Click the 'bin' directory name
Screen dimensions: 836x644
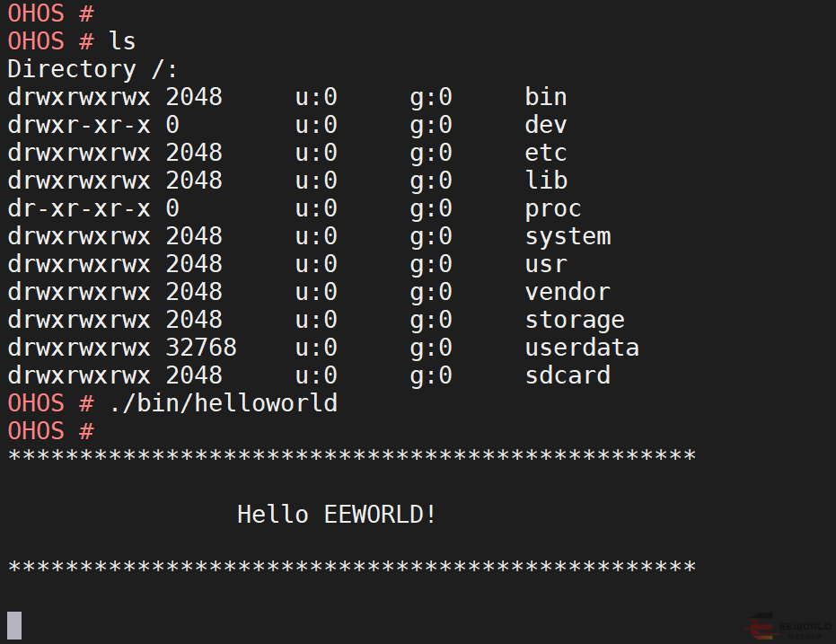tap(546, 97)
